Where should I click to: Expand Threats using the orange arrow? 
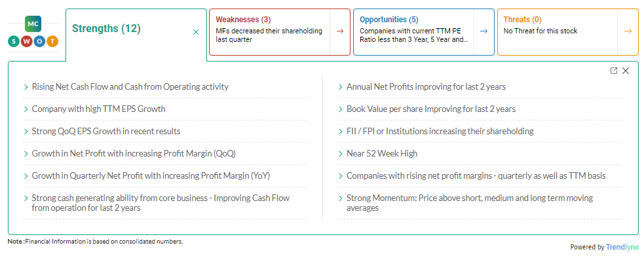coord(628,31)
